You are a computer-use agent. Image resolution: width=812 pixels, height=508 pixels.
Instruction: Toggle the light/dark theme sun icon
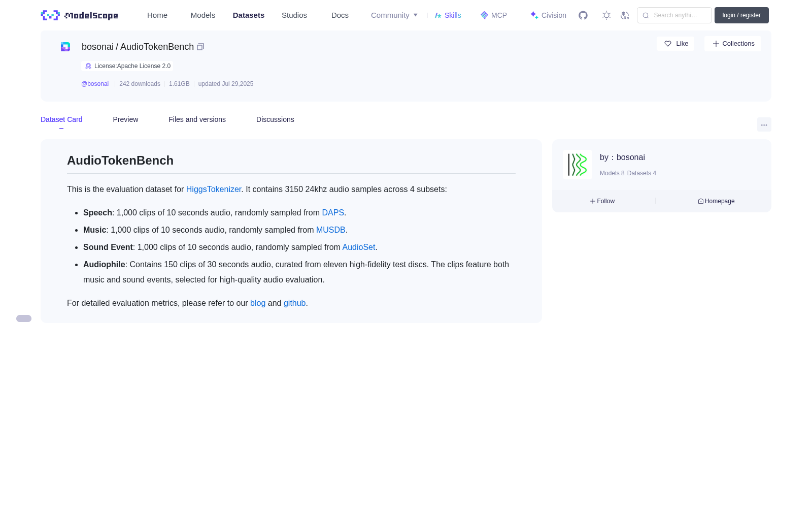coord(606,15)
